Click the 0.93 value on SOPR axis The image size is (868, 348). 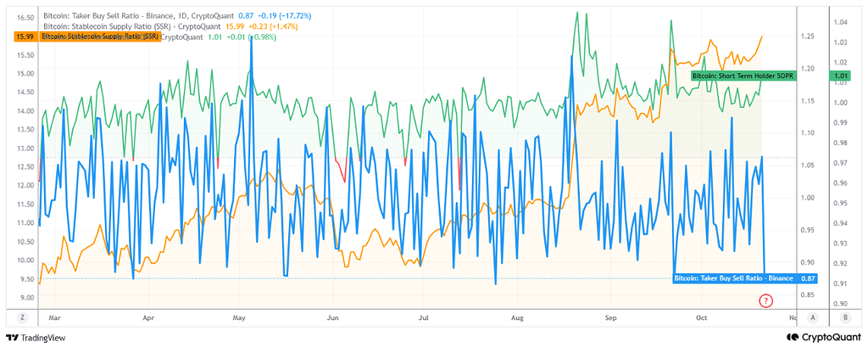tap(842, 244)
